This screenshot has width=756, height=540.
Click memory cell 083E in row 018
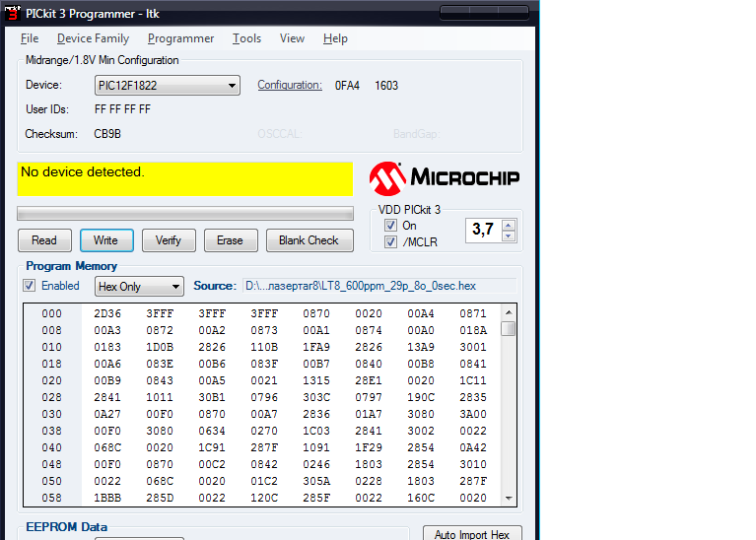tap(160, 364)
